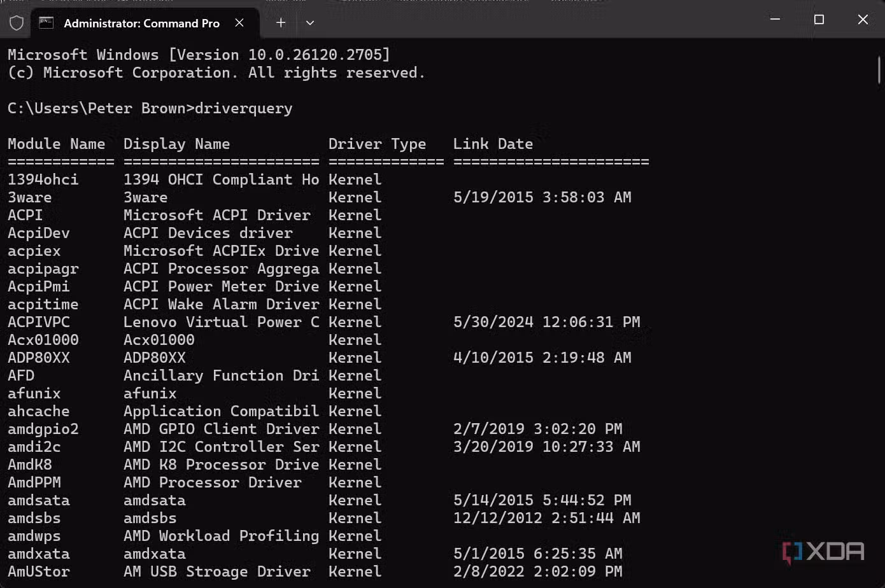Select the 1394ohci module entry

click(43, 179)
